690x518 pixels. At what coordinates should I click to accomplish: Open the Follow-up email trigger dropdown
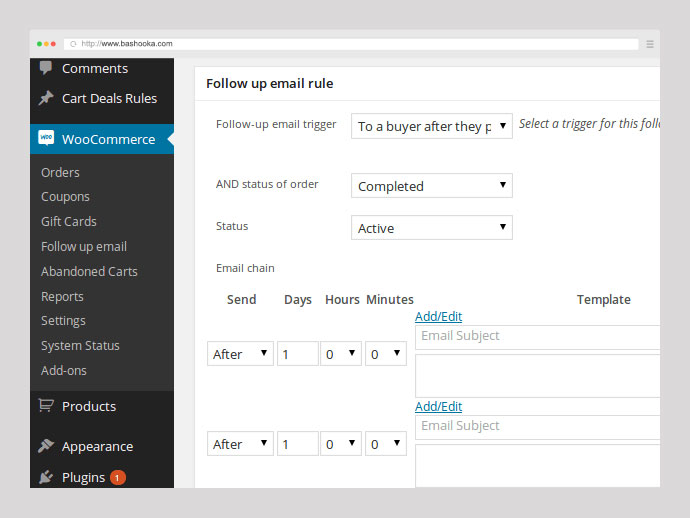pyautogui.click(x=432, y=126)
